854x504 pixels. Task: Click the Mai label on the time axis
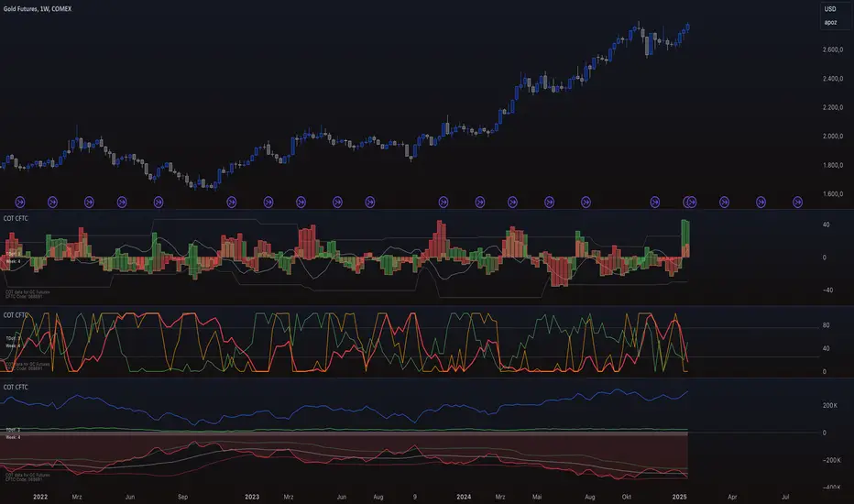point(537,497)
